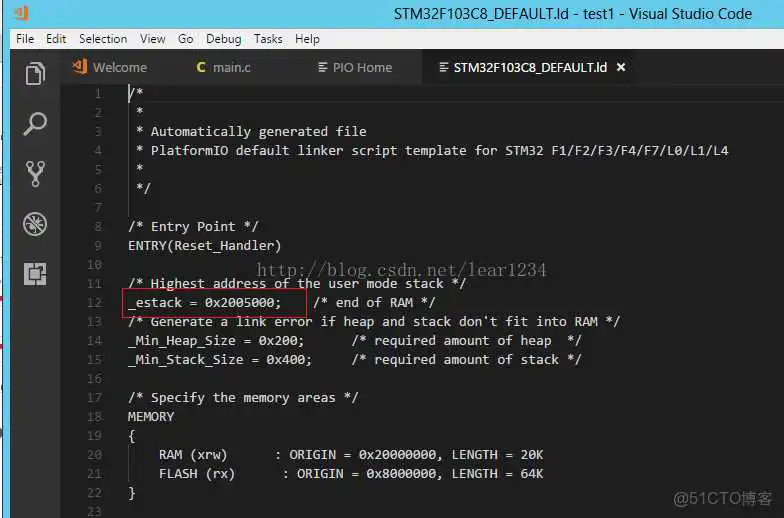The height and width of the screenshot is (518, 784).
Task: Open the Edit menu
Action: point(56,38)
